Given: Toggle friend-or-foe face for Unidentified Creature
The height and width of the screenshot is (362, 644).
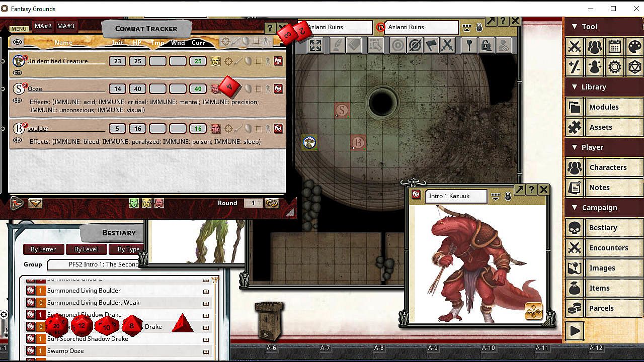Looking at the screenshot, I should click(215, 61).
